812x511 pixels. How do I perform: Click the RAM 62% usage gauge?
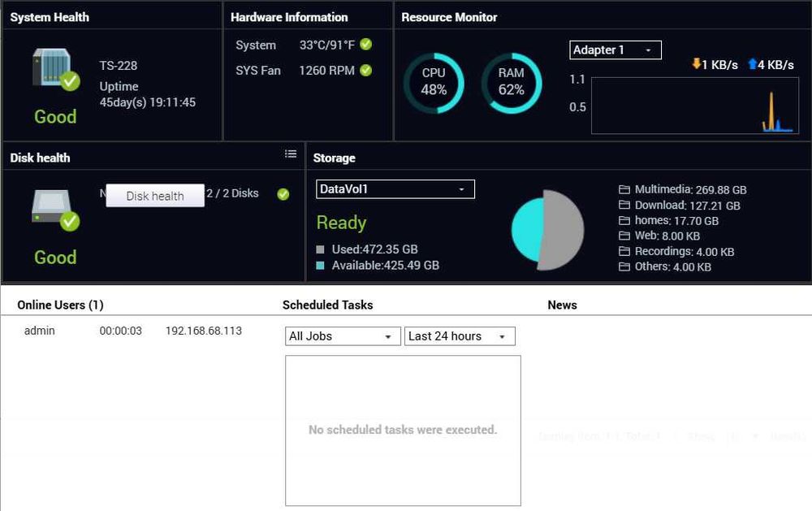coord(512,83)
